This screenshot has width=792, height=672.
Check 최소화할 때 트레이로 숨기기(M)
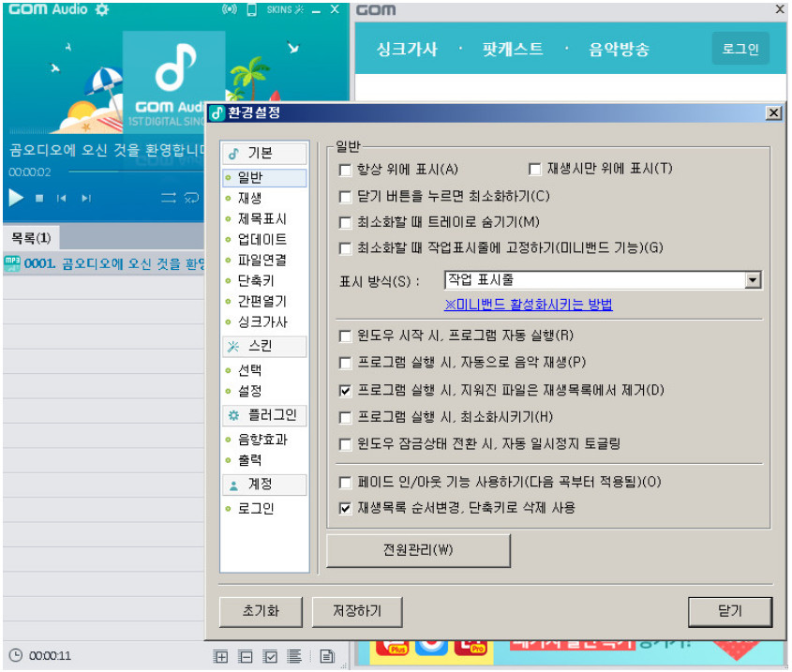[346, 222]
